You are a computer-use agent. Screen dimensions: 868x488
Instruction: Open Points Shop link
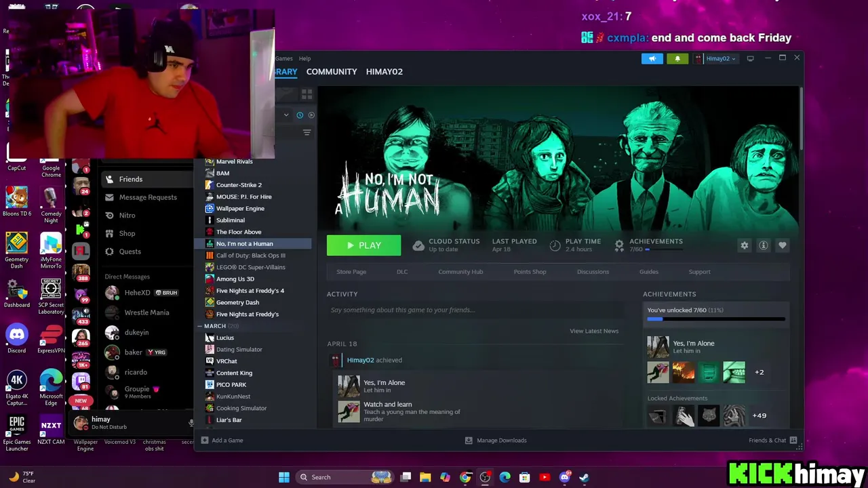coord(530,272)
